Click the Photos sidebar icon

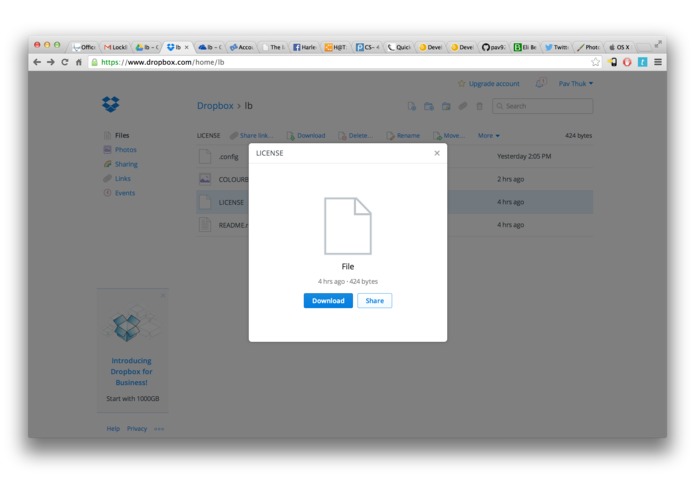tap(107, 150)
